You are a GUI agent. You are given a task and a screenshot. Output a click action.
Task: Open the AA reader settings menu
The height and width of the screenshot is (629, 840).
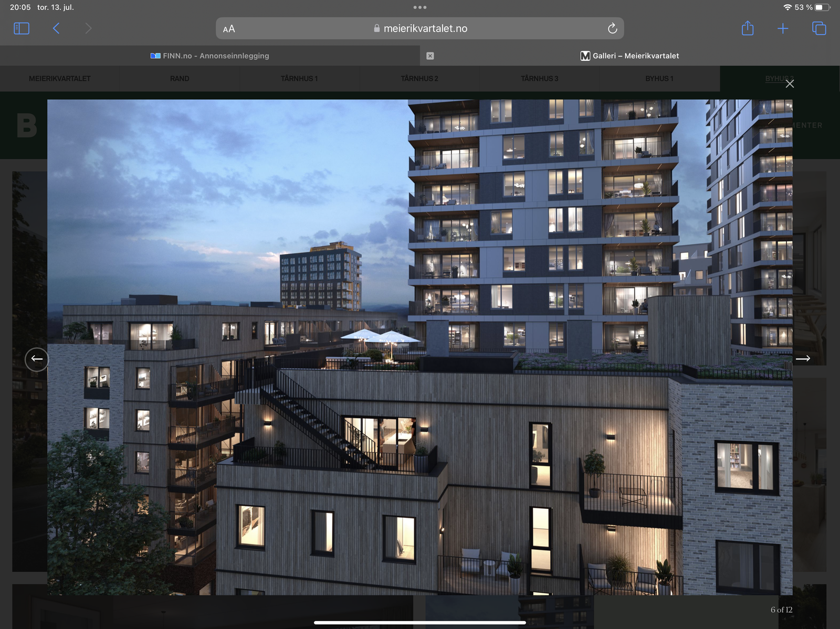click(x=229, y=29)
